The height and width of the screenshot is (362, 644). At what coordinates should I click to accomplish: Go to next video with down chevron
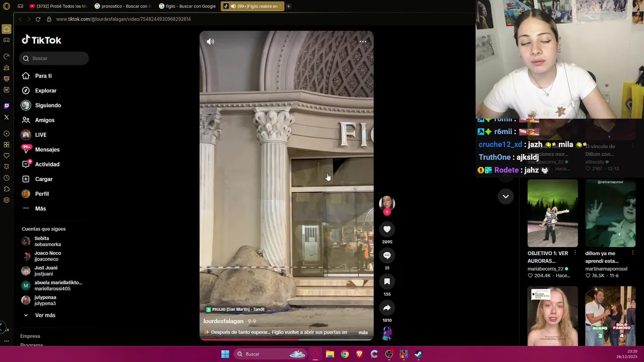(x=506, y=196)
